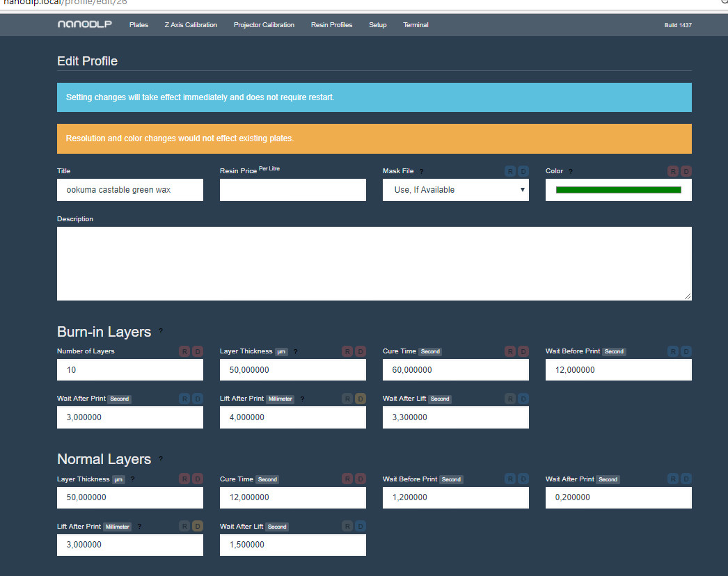Go to Resin Profiles

pyautogui.click(x=331, y=24)
